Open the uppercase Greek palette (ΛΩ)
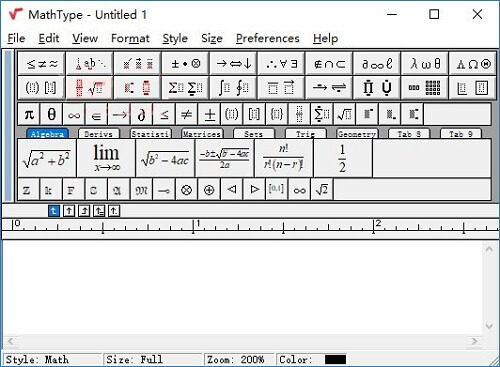Image resolution: width=500 pixels, height=367 pixels. [473, 63]
